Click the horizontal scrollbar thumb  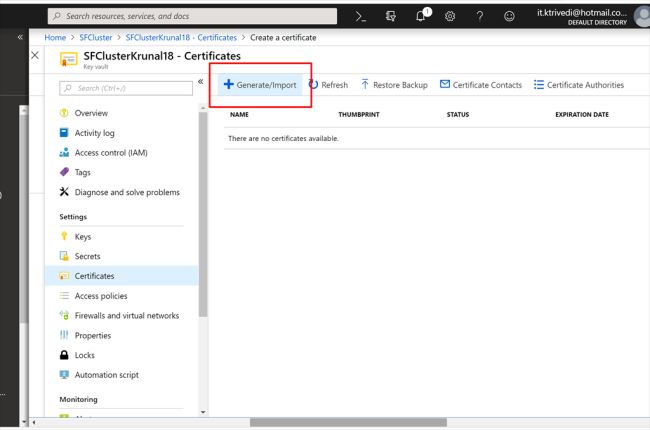tap(348, 423)
